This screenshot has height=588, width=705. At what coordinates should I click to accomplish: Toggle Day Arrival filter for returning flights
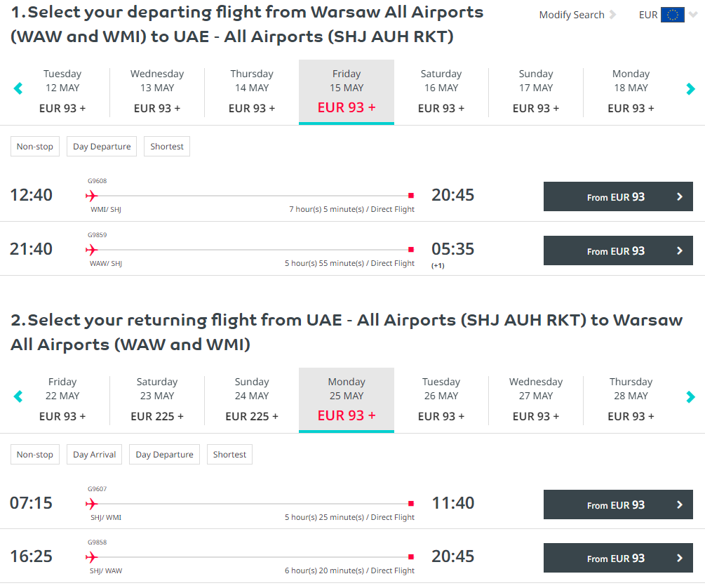(95, 455)
